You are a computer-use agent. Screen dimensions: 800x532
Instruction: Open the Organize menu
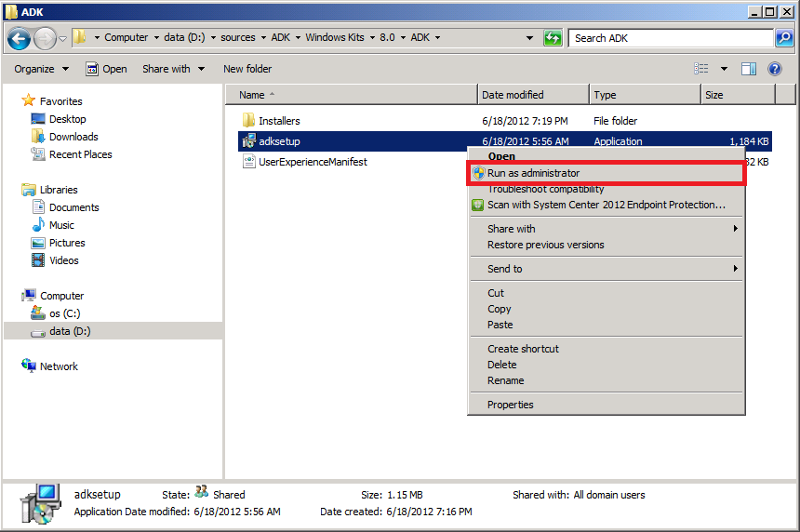pyautogui.click(x=41, y=69)
